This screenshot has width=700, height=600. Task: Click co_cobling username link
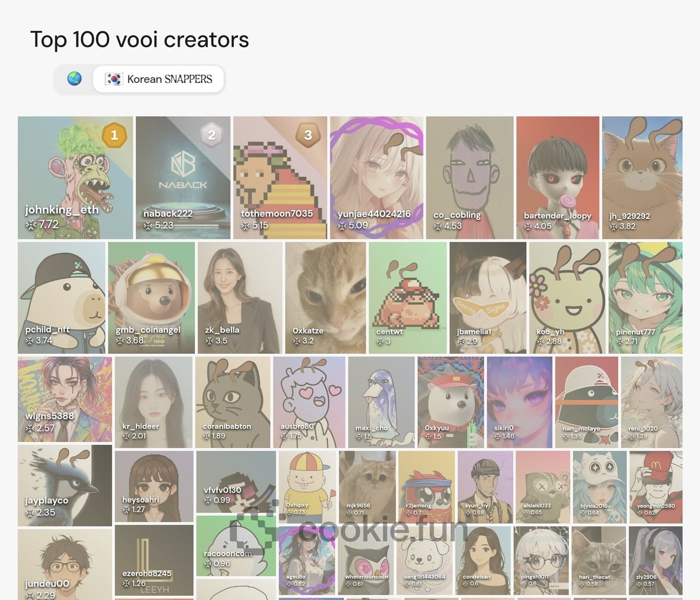[457, 215]
